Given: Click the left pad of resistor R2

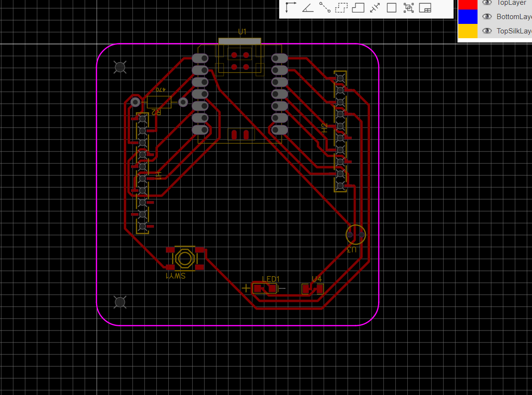Looking at the screenshot, I should coord(135,102).
